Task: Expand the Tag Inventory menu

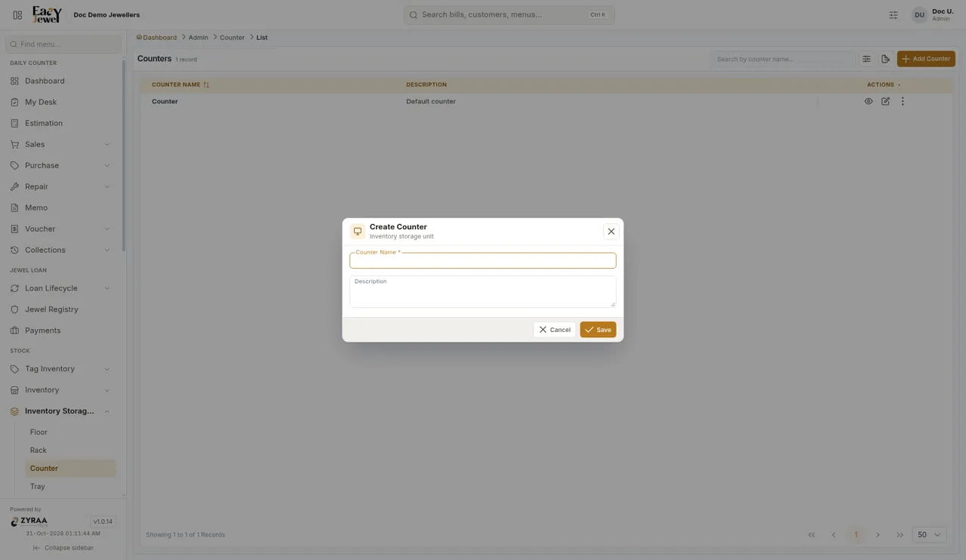Action: pyautogui.click(x=62, y=369)
